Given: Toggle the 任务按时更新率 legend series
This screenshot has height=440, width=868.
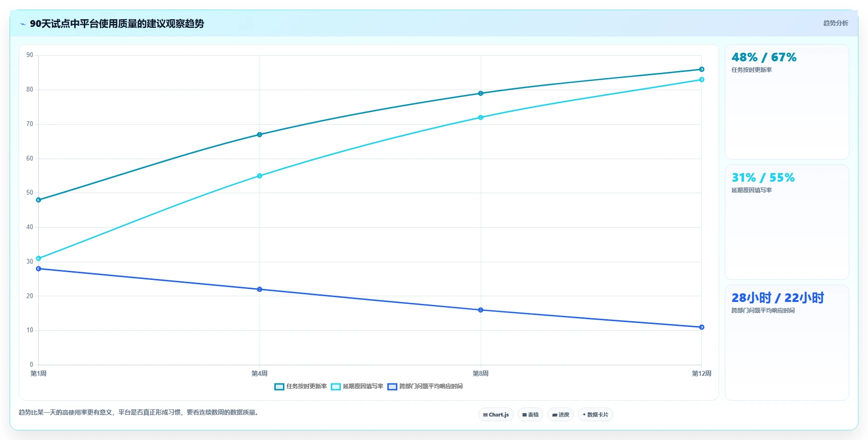Looking at the screenshot, I should tap(301, 386).
